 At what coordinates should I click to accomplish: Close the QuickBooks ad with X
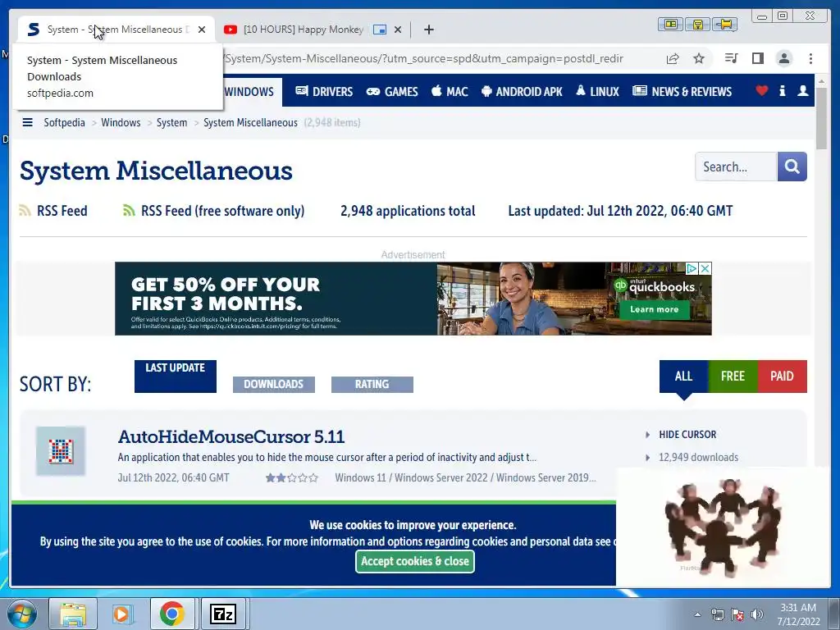(705, 268)
